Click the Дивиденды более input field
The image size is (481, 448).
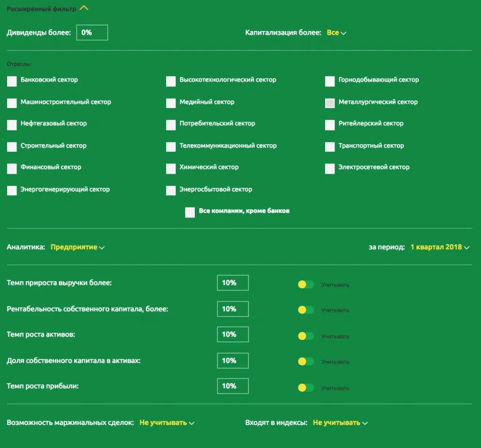coord(92,33)
